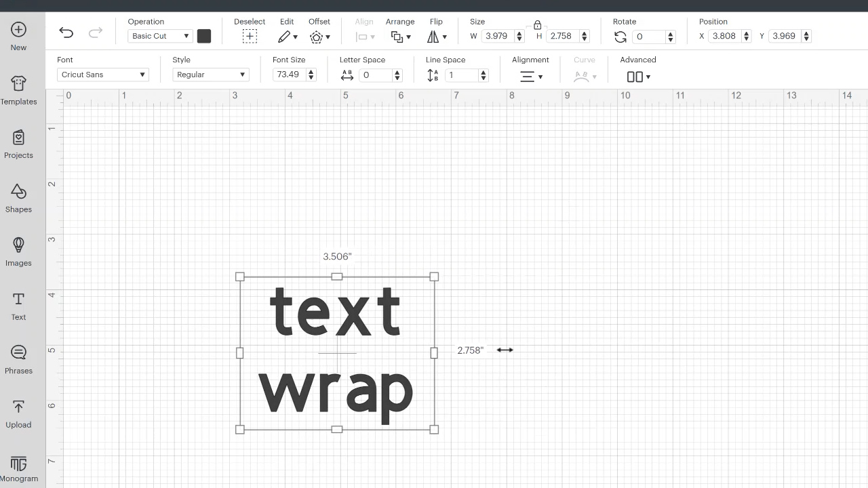Screen dimensions: 868x488
Task: Click the Letter Space icon
Action: point(347,75)
